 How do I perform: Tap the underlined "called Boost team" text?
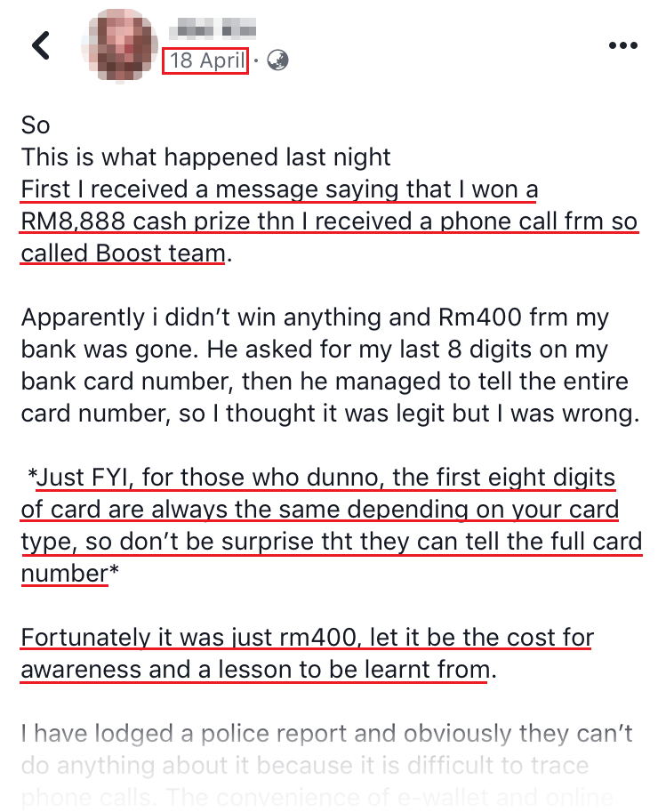click(x=123, y=253)
